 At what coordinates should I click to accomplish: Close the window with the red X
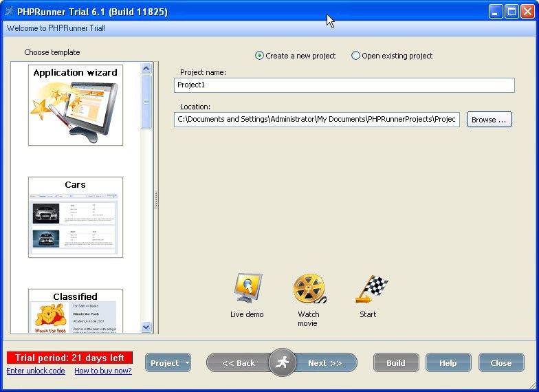point(527,11)
